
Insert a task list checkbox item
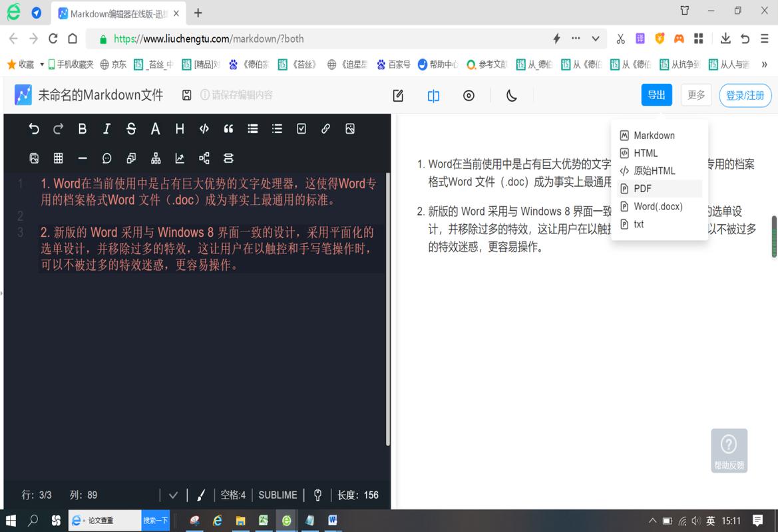point(301,128)
